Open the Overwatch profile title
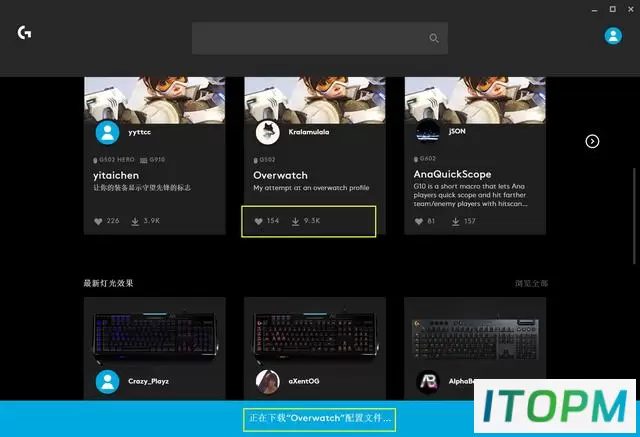The image size is (640, 437). 280,175
